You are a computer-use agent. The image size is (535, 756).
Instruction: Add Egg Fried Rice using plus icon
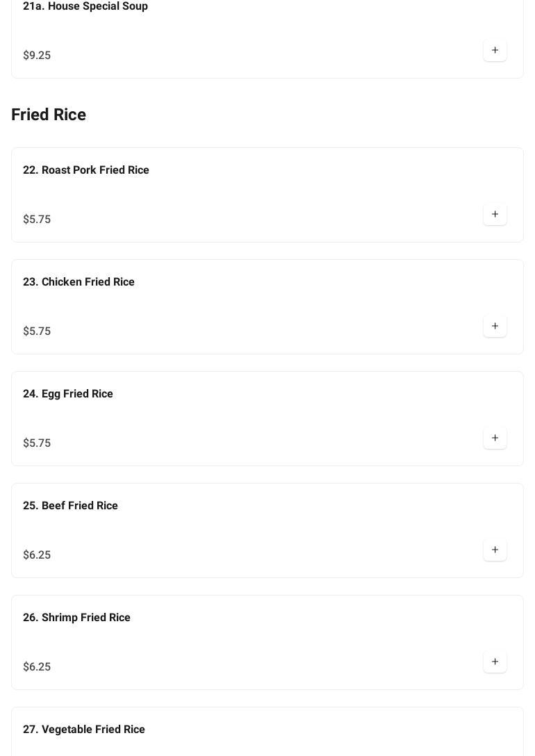495,438
